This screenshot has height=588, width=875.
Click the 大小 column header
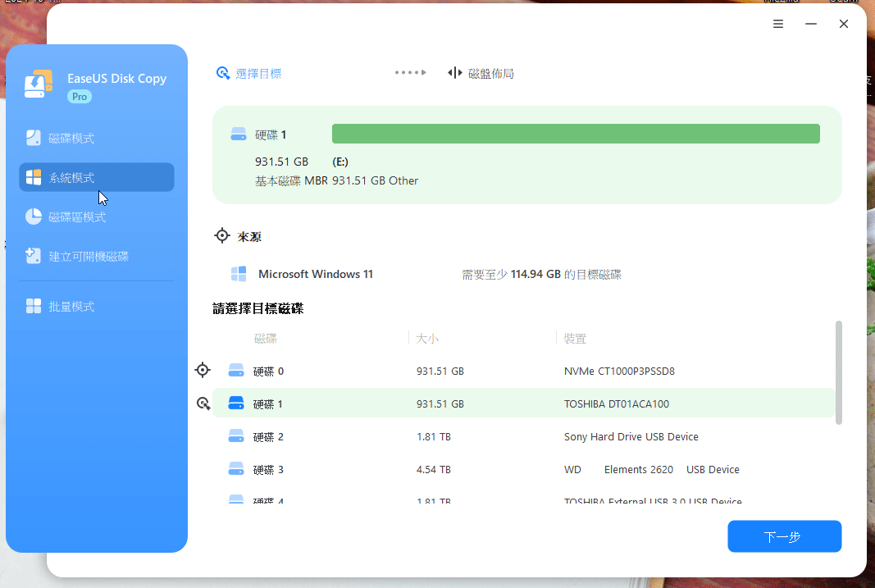click(x=427, y=339)
